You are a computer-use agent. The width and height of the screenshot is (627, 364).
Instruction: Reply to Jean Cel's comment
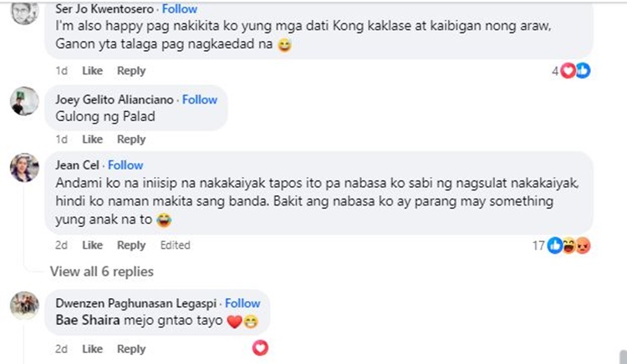131,245
